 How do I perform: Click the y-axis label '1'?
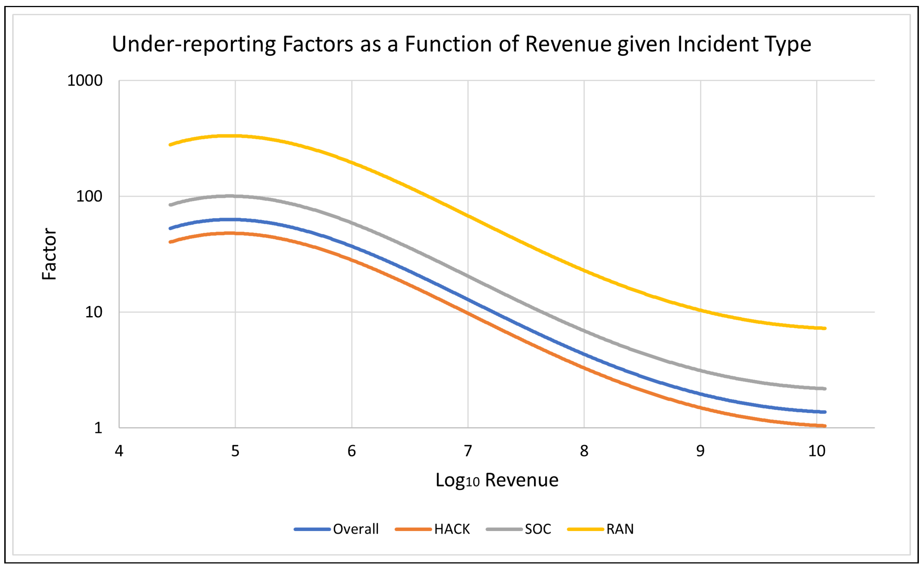[x=98, y=428]
